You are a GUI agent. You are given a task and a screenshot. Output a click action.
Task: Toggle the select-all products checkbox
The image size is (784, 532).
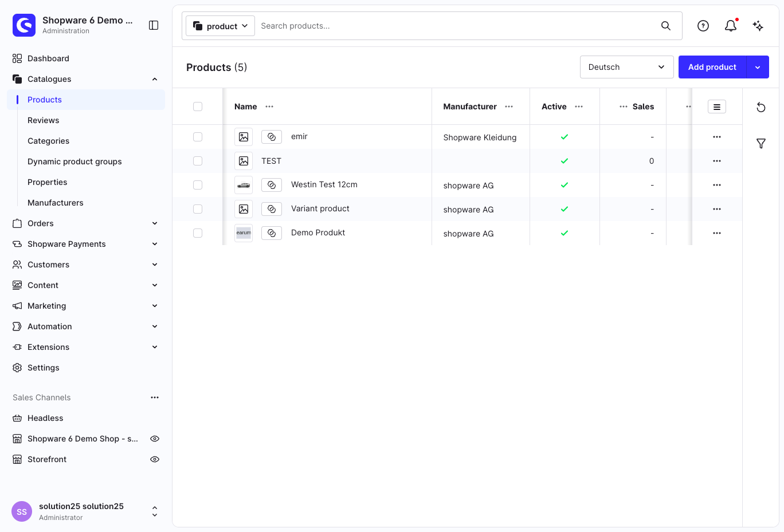[198, 107]
